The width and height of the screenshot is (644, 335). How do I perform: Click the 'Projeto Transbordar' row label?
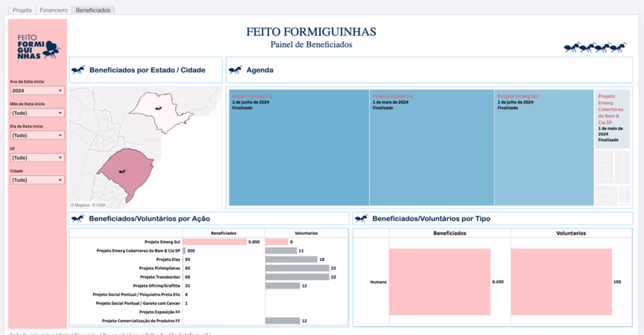160,277
